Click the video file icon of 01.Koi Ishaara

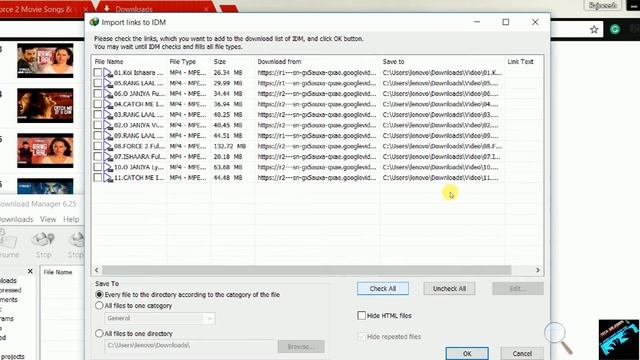108,73
